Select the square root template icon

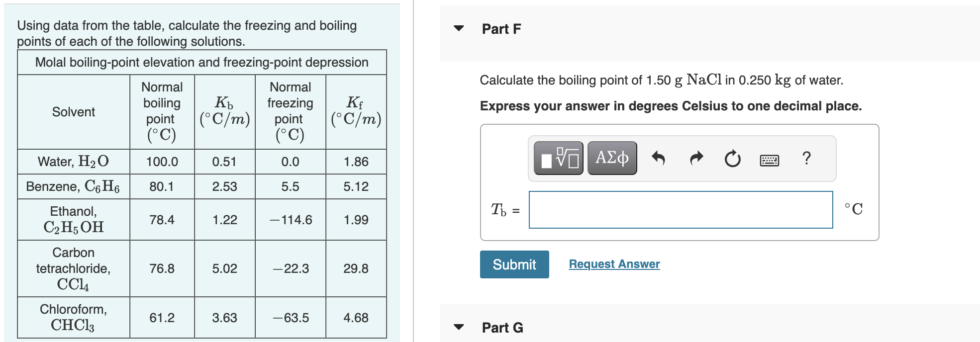557,158
